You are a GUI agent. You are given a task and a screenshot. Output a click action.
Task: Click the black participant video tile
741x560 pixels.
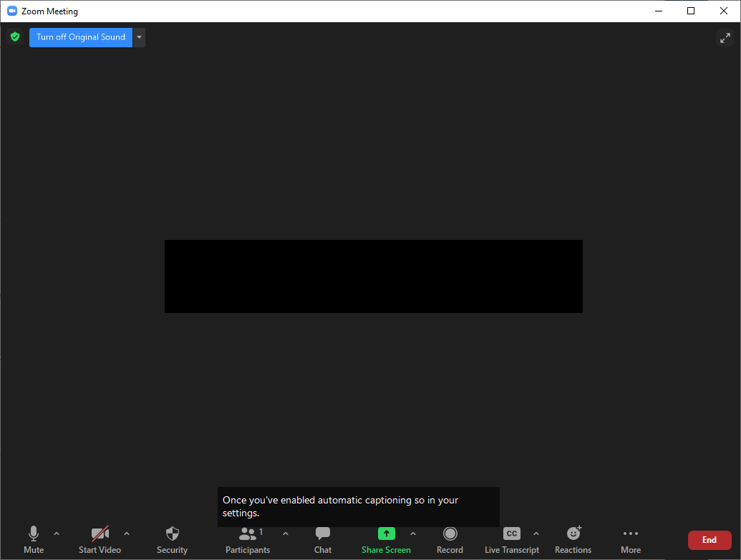coord(373,276)
